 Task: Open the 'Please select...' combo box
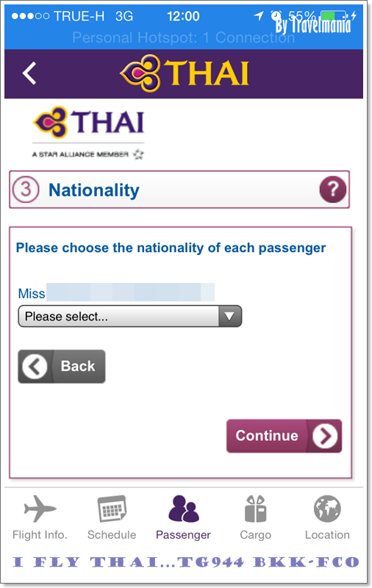coord(129,316)
